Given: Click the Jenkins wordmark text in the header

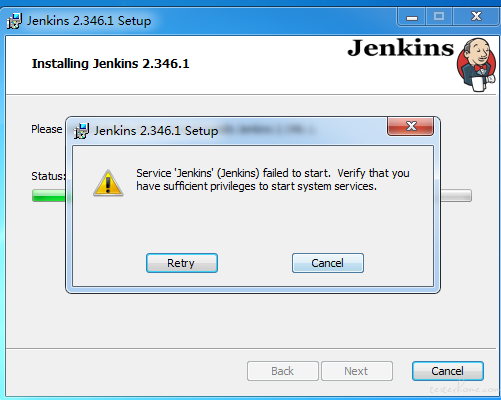Looking at the screenshot, I should (x=400, y=48).
